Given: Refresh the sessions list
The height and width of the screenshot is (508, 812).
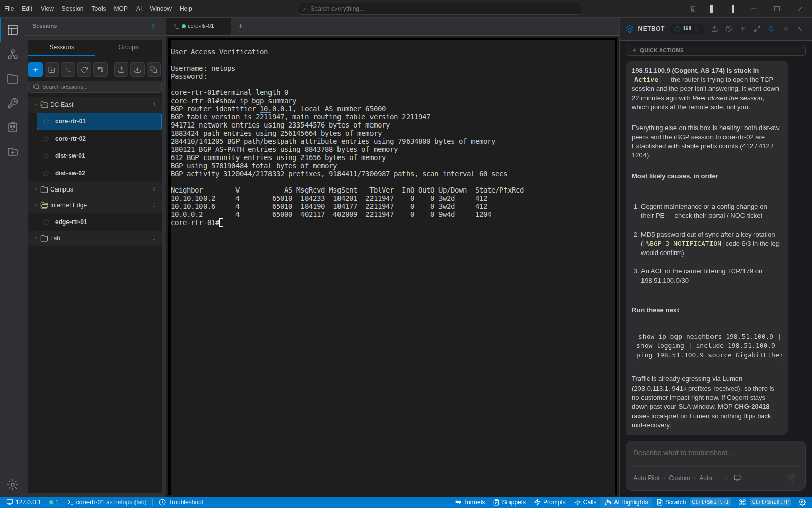Looking at the screenshot, I should pyautogui.click(x=84, y=70).
